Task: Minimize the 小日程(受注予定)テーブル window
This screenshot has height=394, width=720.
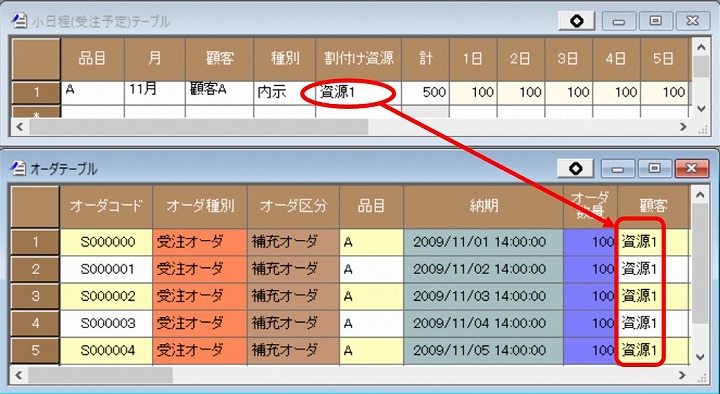Action: click(619, 21)
